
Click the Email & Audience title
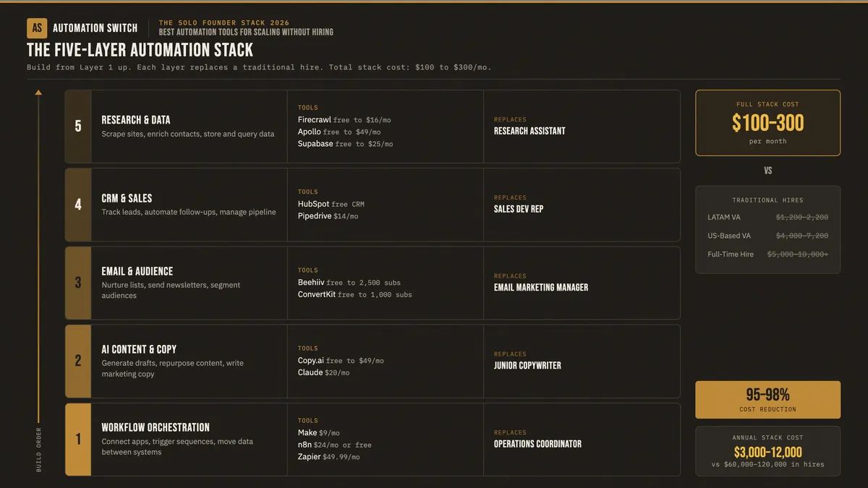[137, 271]
